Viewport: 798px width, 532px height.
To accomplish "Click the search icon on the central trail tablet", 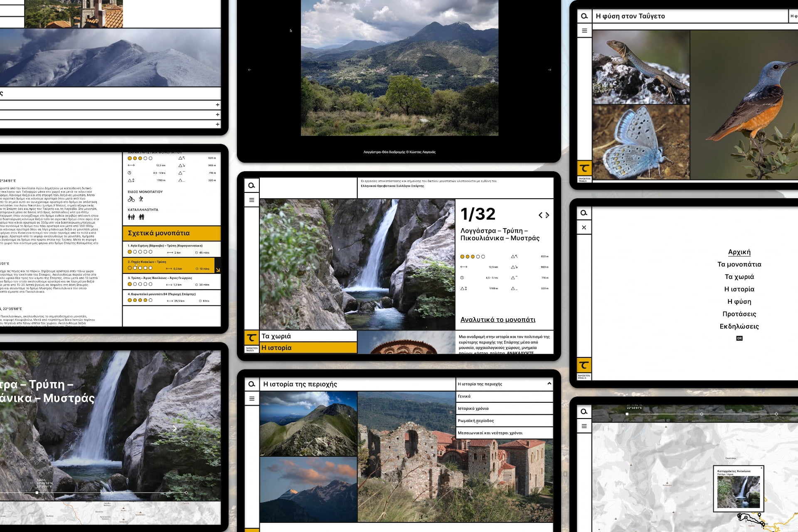I will (x=251, y=185).
